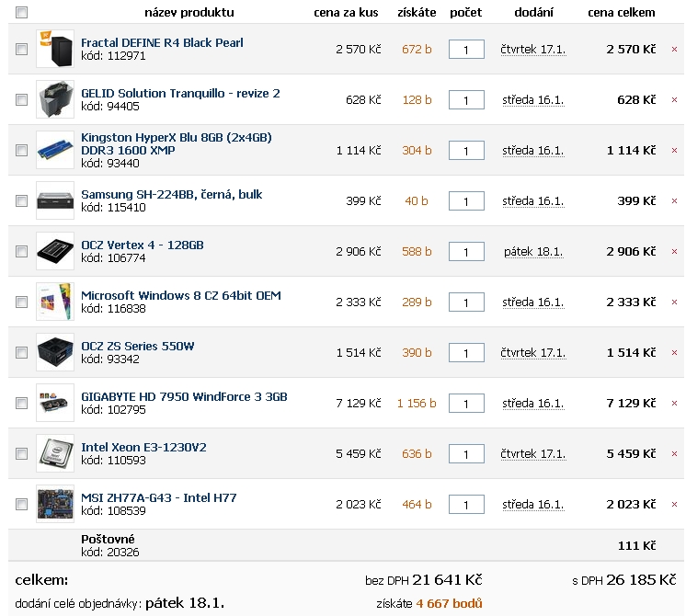
Task: Tick the select-all checkbox in header
Action: point(21,12)
